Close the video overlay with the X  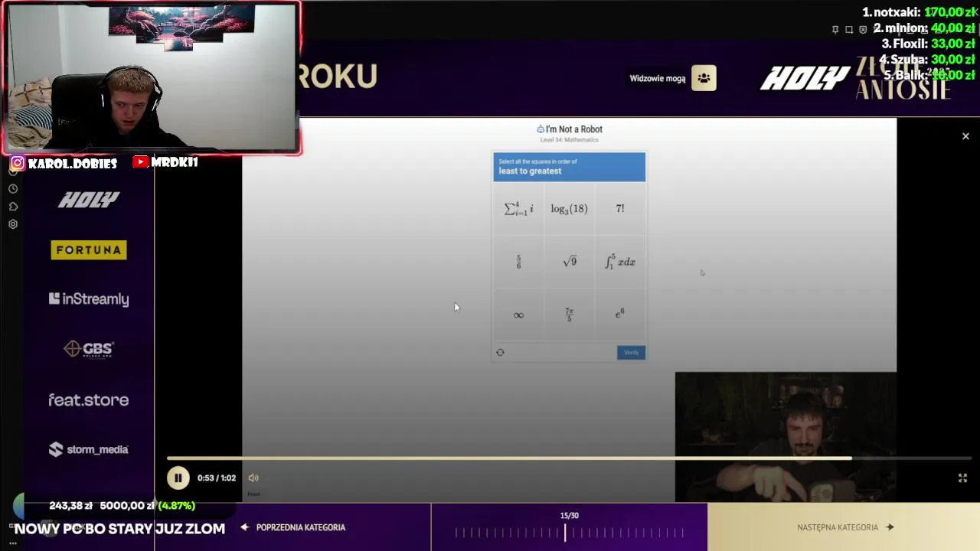click(x=965, y=136)
